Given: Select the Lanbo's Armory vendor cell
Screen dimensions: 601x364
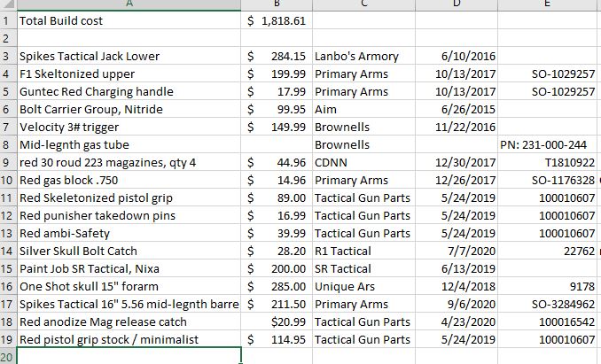Looking at the screenshot, I should click(363, 57).
